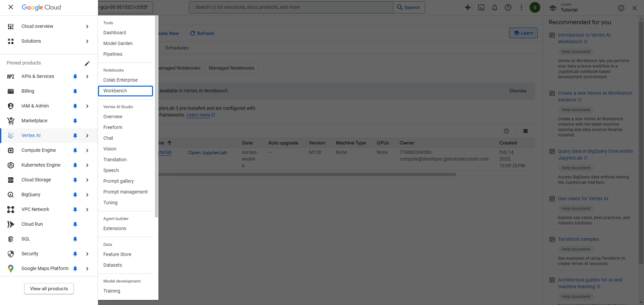Click the Cloud Storage icon
The height and width of the screenshot is (305, 644).
11,180
